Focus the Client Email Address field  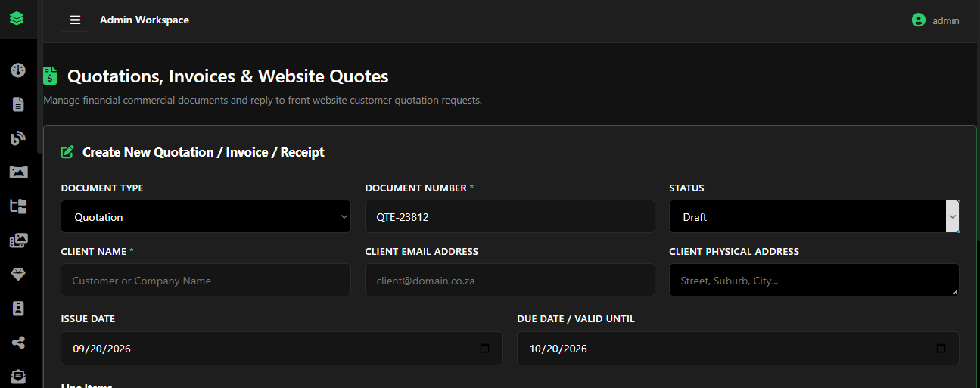(510, 280)
